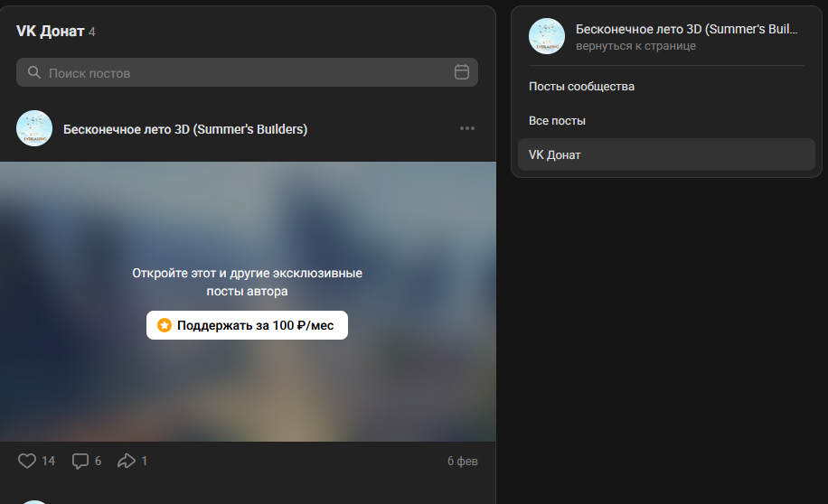828x504 pixels.
Task: Click the like count "14"
Action: click(48, 462)
